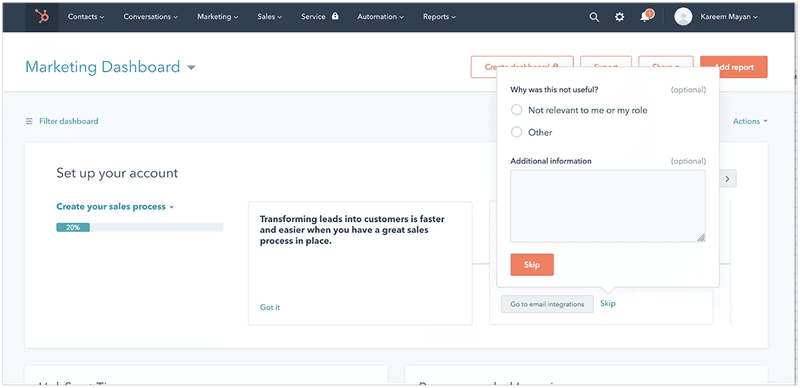Viewport: 800px width, 388px height.
Task: Click the orange Skip button
Action: click(x=532, y=265)
